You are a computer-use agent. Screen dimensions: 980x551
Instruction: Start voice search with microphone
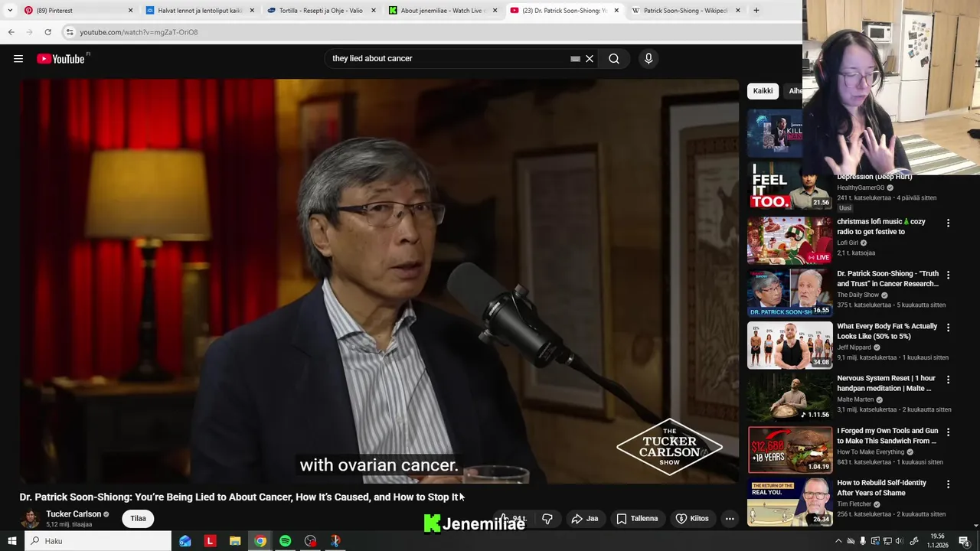648,59
